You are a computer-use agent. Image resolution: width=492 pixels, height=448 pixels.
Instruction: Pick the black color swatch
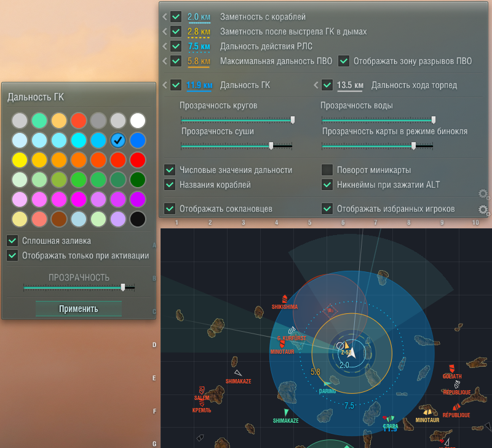[137, 219]
